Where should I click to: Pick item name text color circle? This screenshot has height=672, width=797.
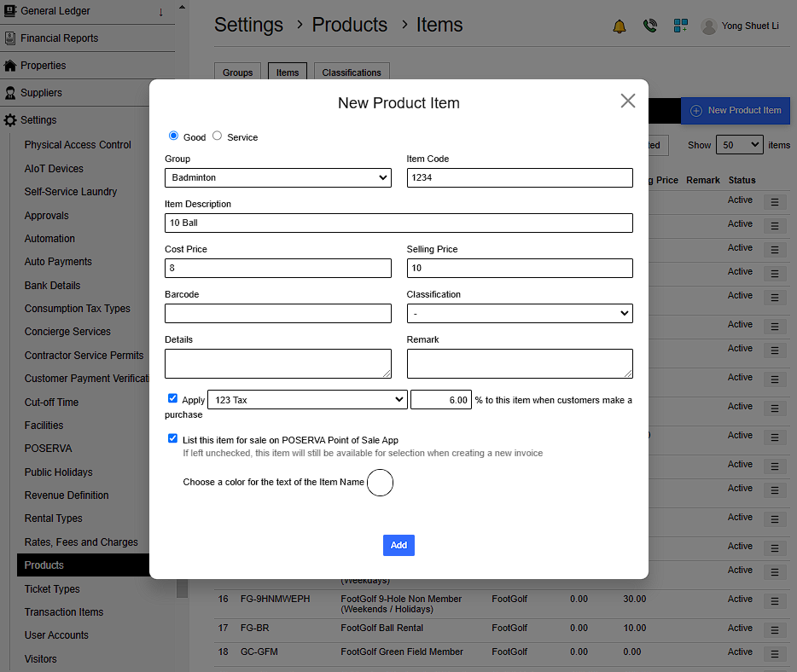(380, 483)
